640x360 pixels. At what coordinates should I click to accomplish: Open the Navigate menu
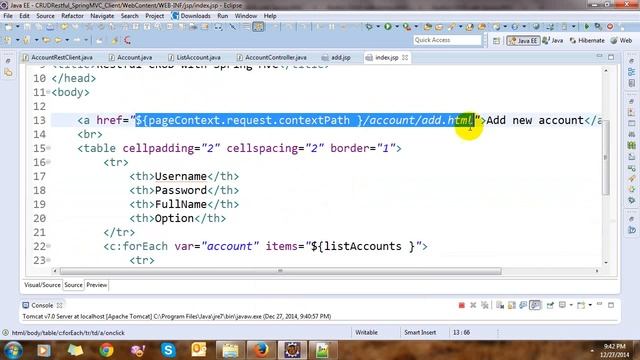click(x=102, y=16)
